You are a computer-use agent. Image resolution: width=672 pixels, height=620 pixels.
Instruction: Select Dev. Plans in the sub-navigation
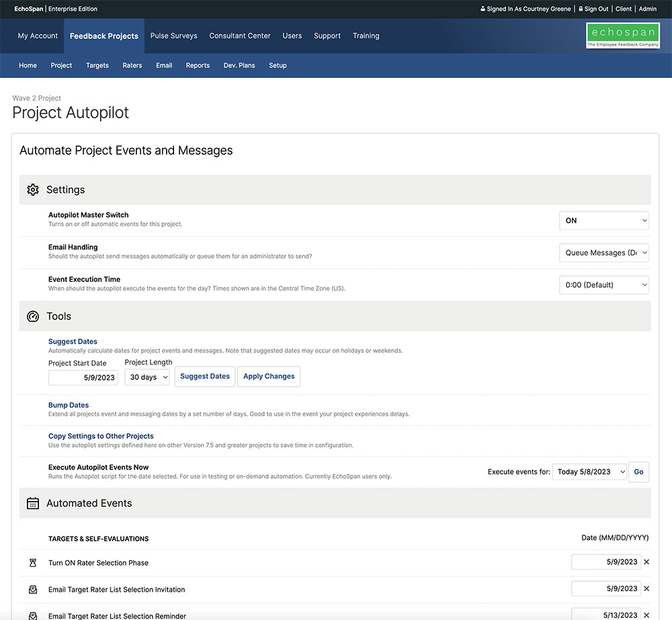click(239, 66)
